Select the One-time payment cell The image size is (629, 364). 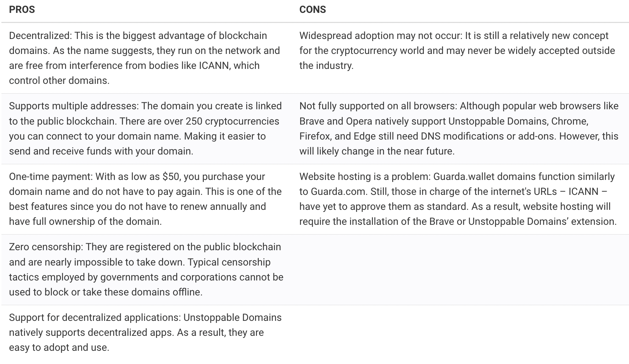click(x=145, y=199)
